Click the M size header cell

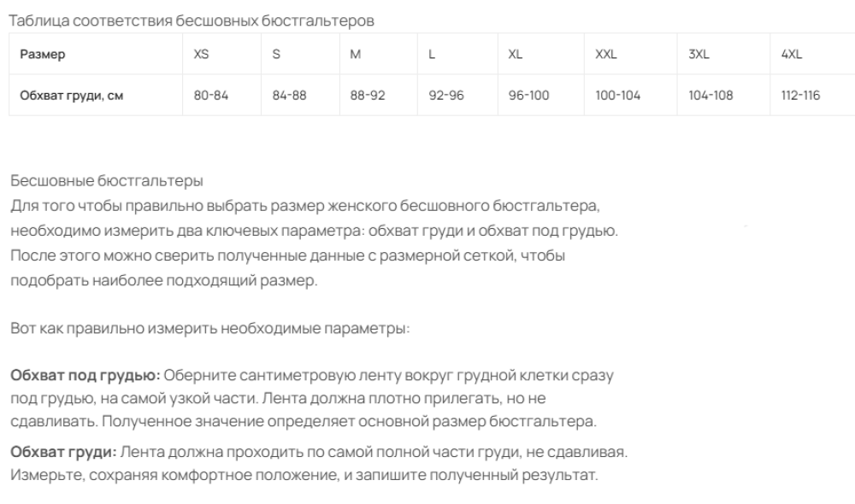tap(379, 54)
